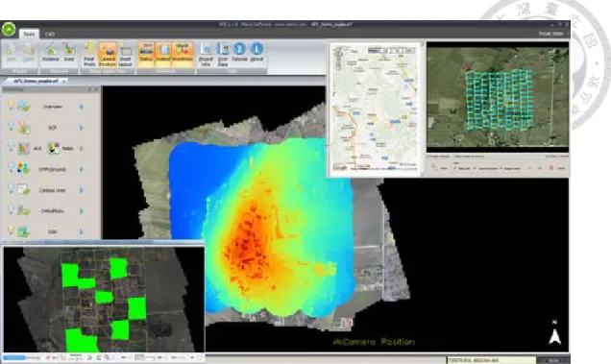Screen dimensions: 611x364
Task: Expand the DTM (Ground) workflow arrow
Action: (x=82, y=169)
